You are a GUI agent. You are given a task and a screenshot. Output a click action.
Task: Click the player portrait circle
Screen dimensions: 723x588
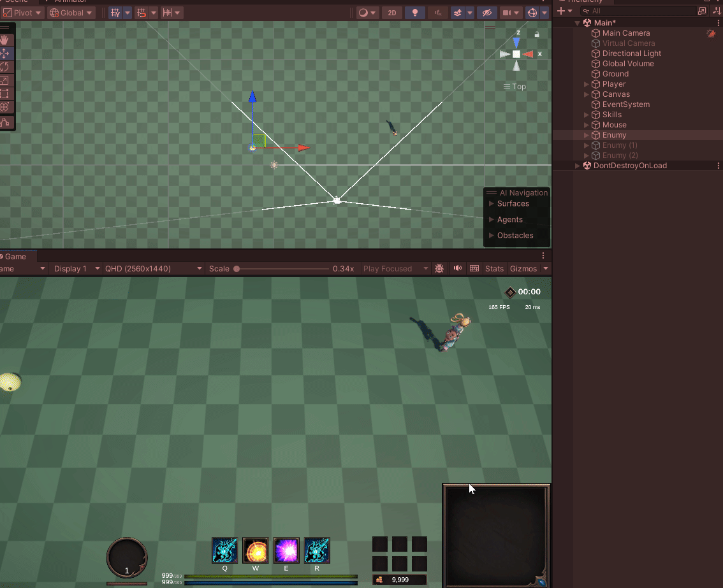127,557
